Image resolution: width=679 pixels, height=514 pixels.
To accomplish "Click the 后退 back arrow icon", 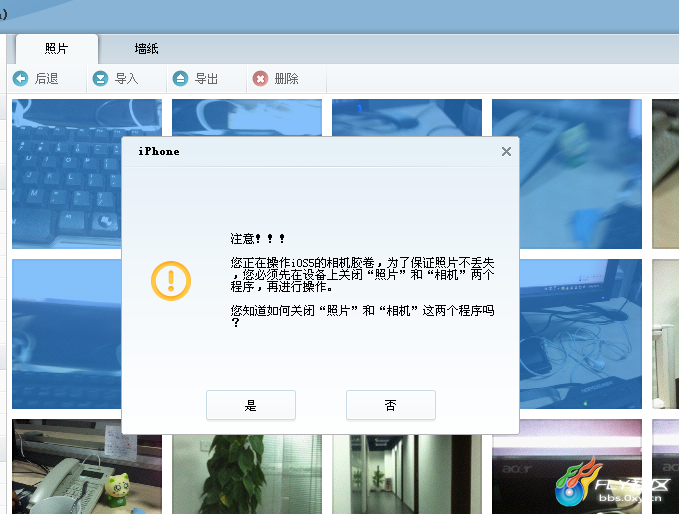I will [x=20, y=78].
